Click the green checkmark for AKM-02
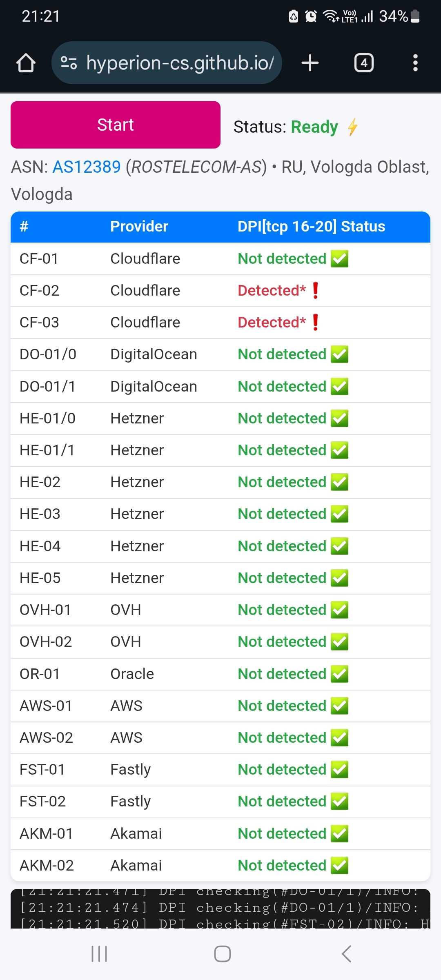Image resolution: width=441 pixels, height=980 pixels. point(339,866)
